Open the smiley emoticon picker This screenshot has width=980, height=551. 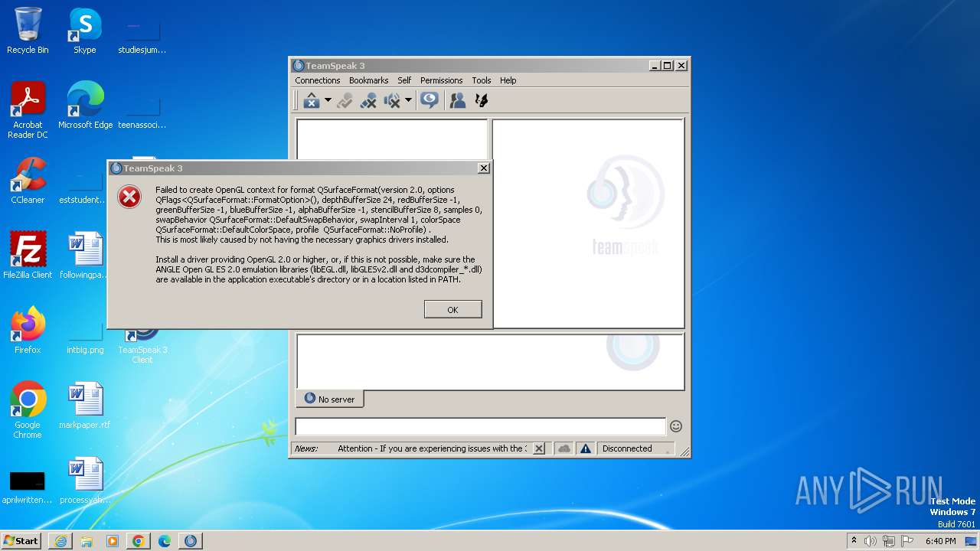pyautogui.click(x=676, y=426)
